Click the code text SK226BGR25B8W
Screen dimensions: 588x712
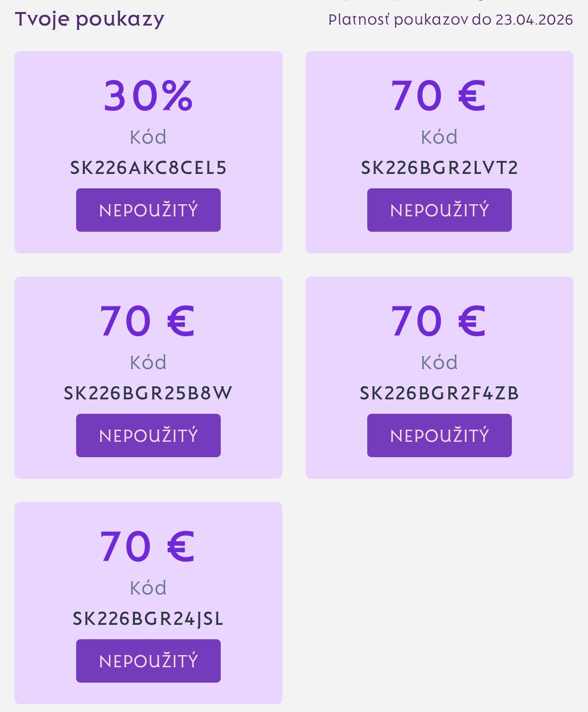point(148,394)
